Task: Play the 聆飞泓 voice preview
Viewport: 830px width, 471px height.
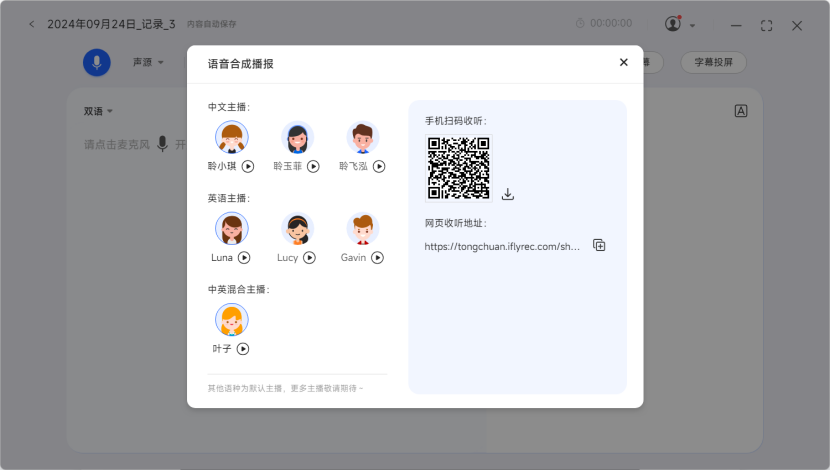Action: pos(379,167)
